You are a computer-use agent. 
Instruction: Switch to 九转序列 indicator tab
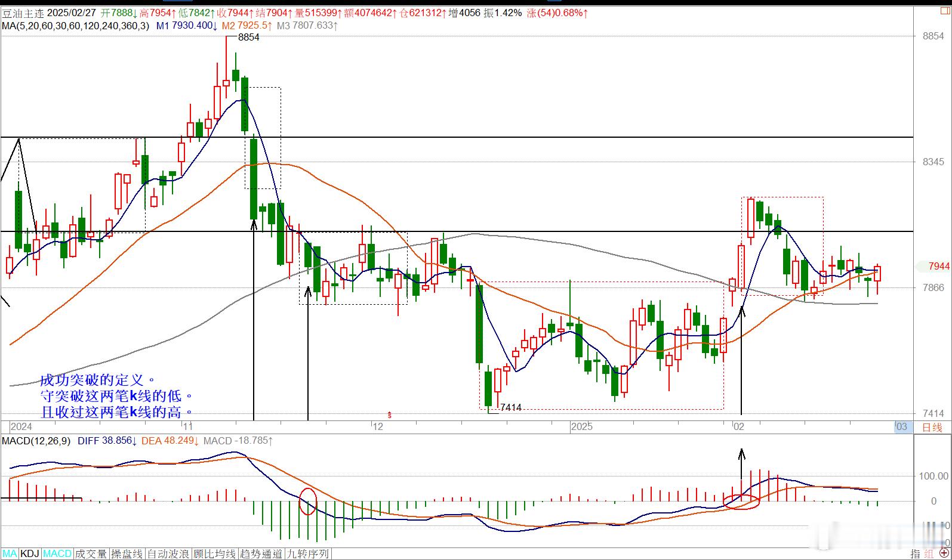pyautogui.click(x=309, y=553)
